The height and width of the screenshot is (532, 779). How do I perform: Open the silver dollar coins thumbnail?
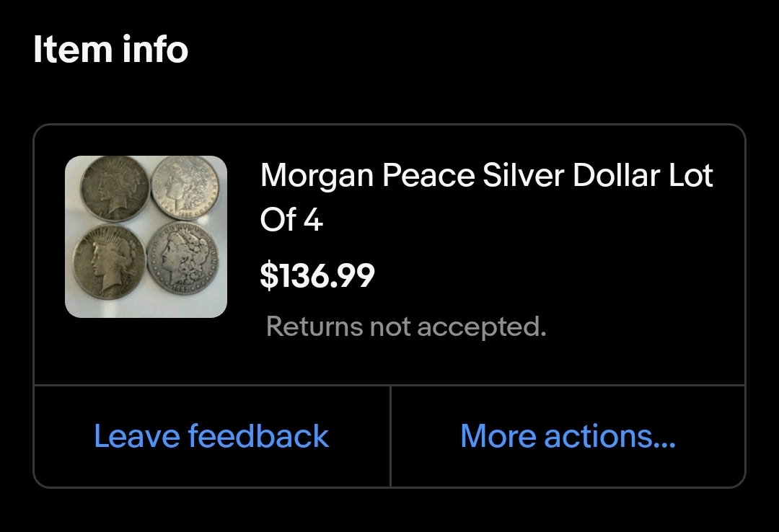(146, 237)
